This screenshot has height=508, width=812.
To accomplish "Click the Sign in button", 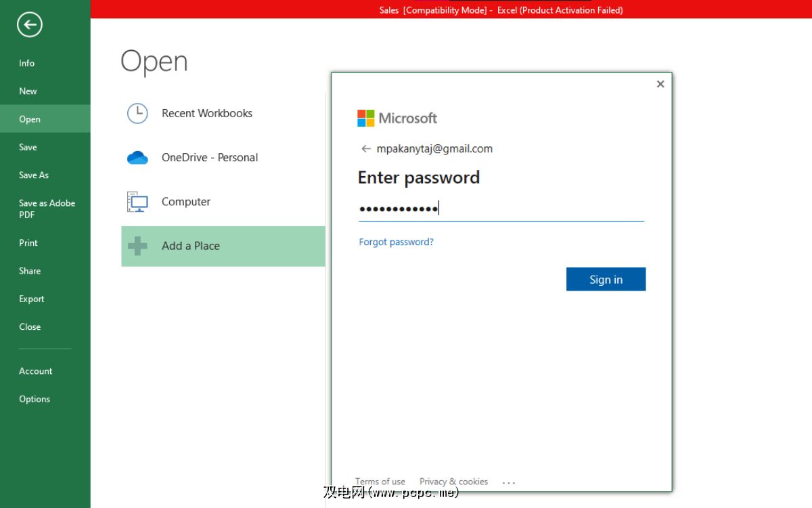I will point(606,279).
